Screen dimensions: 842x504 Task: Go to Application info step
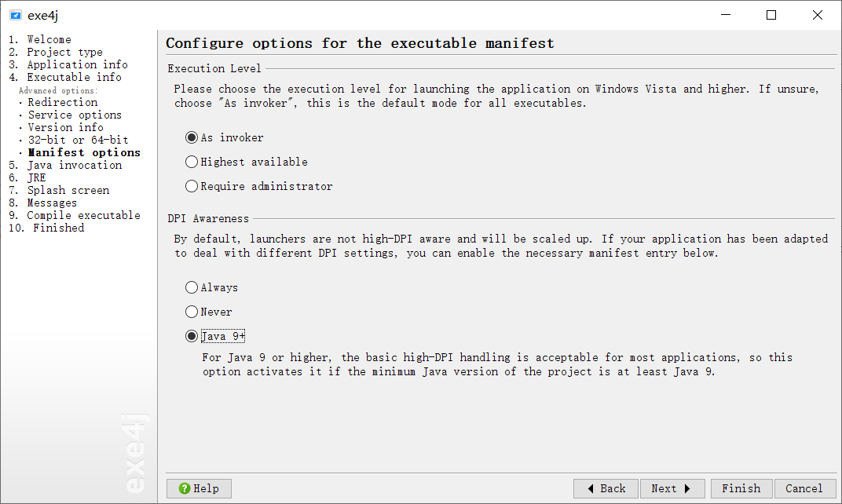[77, 64]
